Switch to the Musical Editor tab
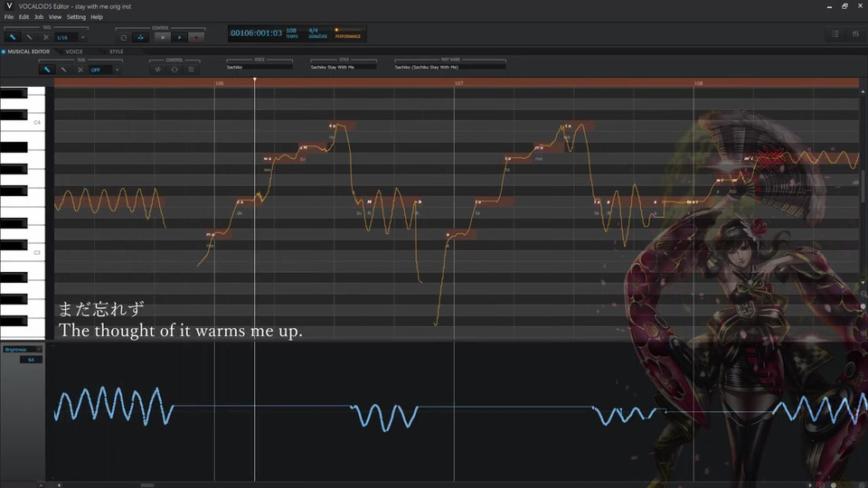Viewport: 868px width, 488px height. pos(28,52)
